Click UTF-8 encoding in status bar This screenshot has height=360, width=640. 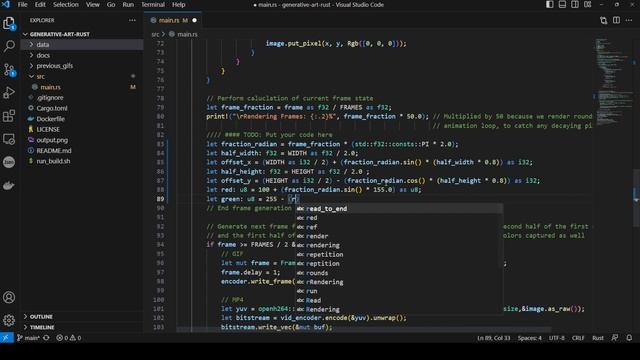point(557,338)
